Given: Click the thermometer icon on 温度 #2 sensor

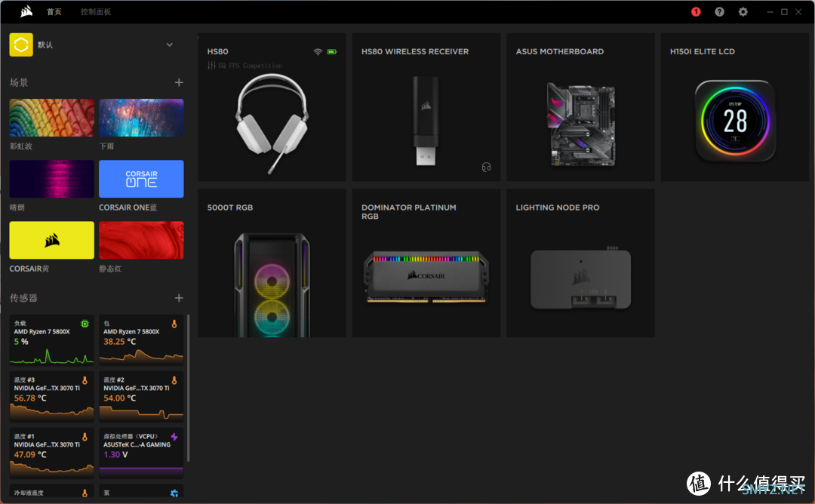Looking at the screenshot, I should point(174,380).
